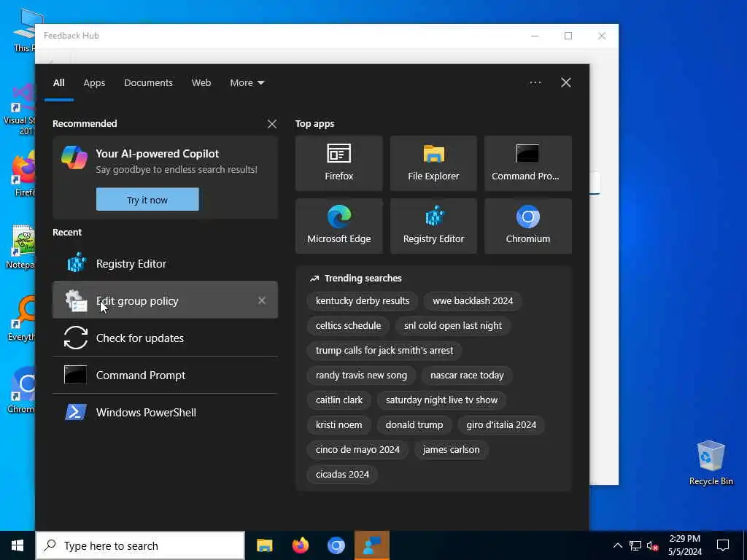Search randy travis new song

tap(361, 376)
